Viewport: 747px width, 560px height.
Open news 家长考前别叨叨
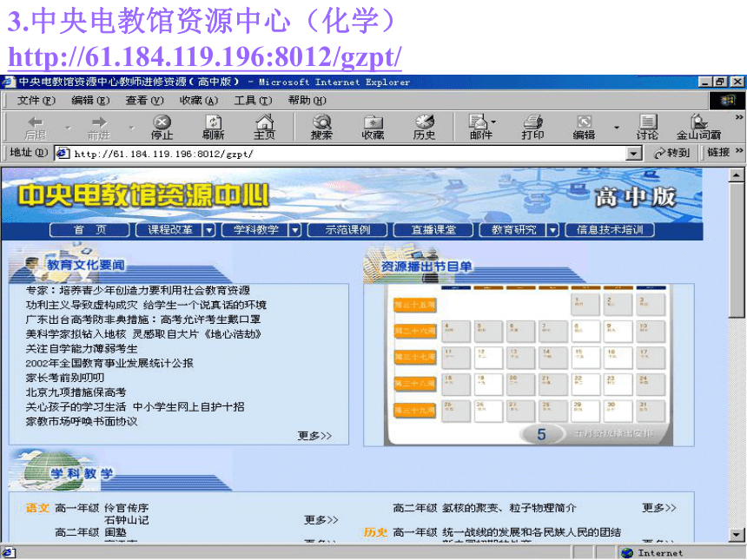(65, 378)
